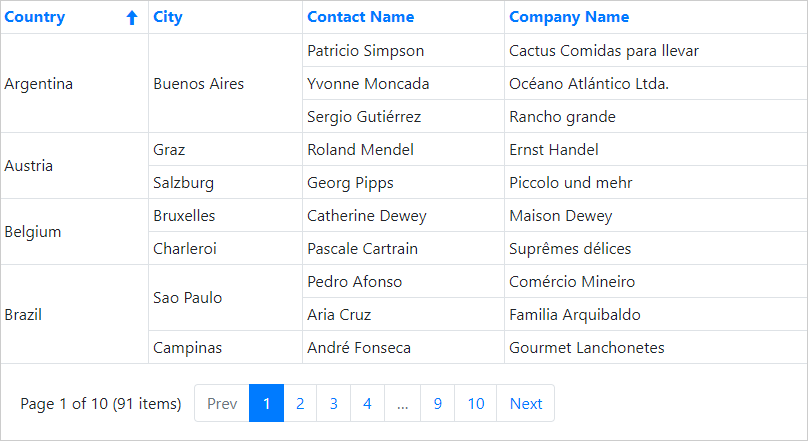Jump to page 10

point(476,403)
